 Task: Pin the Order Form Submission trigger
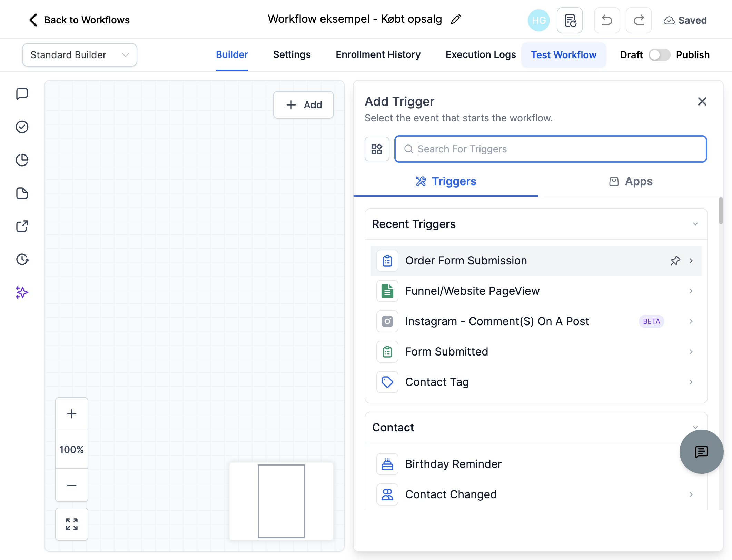(675, 261)
